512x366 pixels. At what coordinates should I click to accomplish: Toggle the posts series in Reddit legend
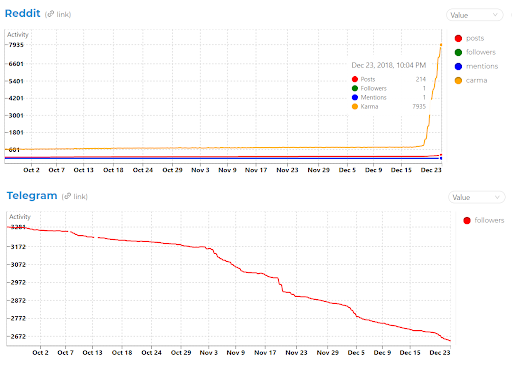click(469, 38)
